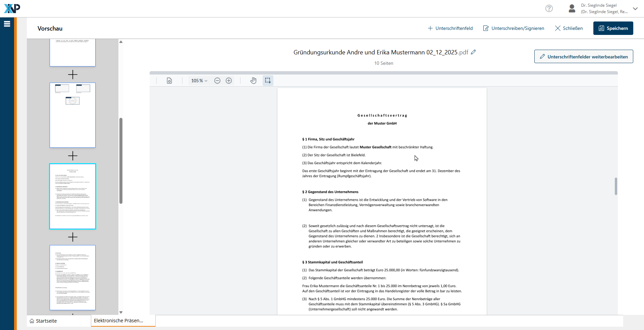
Task: Select the Elektronische Präsen... tab
Action: point(118,321)
